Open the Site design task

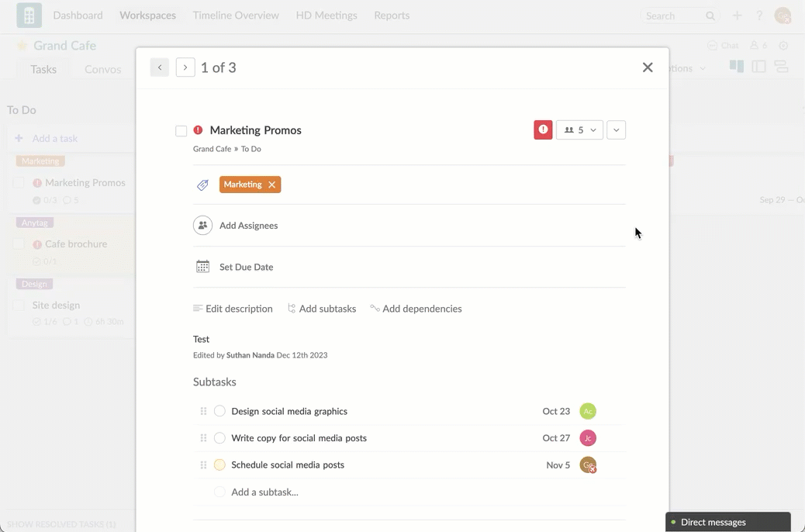[56, 305]
